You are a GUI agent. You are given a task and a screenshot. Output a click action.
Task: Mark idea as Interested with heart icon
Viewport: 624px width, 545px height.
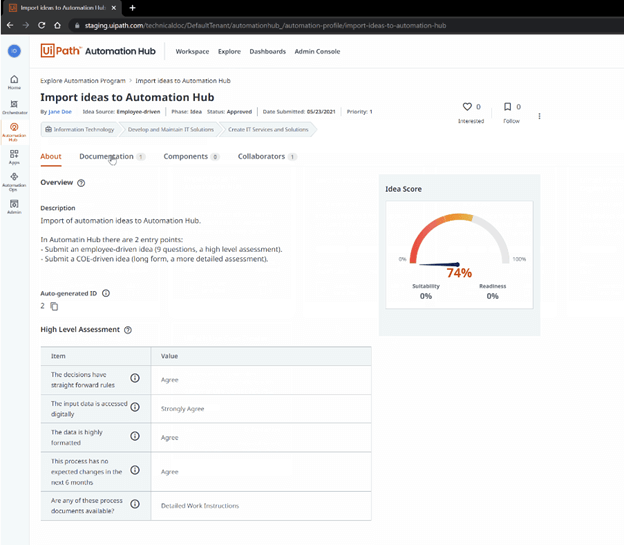(x=467, y=107)
